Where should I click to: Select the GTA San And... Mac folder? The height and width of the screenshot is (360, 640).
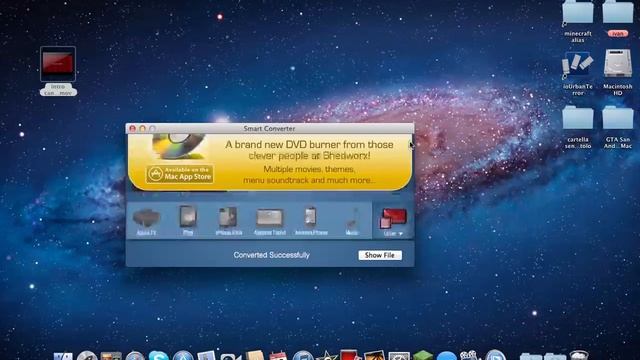point(618,127)
